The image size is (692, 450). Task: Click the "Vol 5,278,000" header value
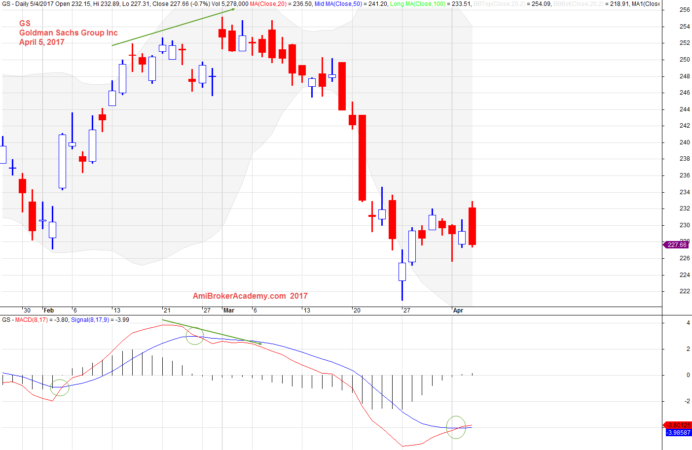point(229,4)
